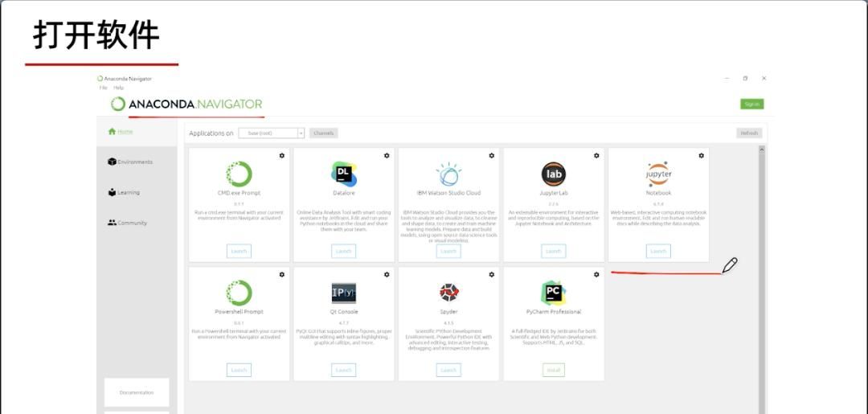Open gear options on PyCharm Professional card
Viewport: 868px width, 414px height.
tap(596, 274)
